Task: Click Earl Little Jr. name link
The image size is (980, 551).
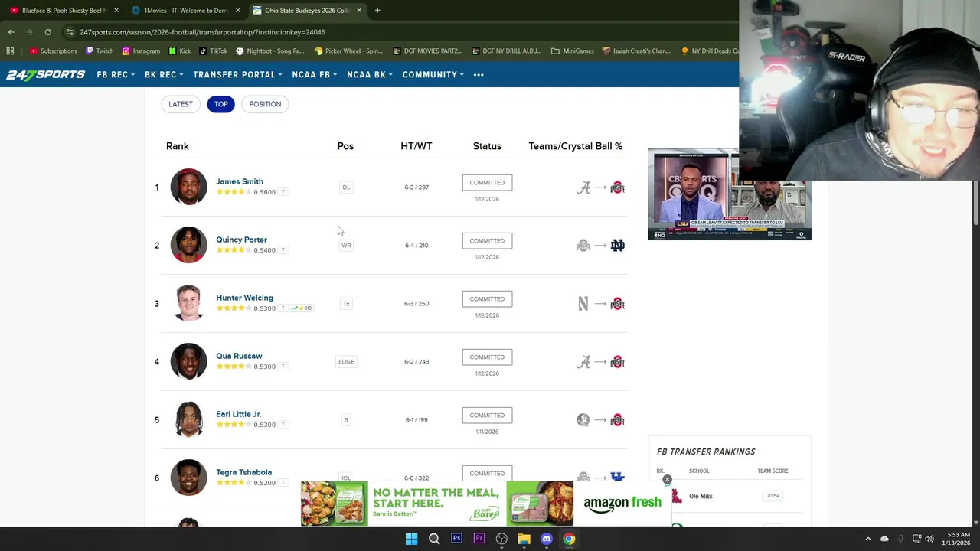Action: pyautogui.click(x=238, y=414)
